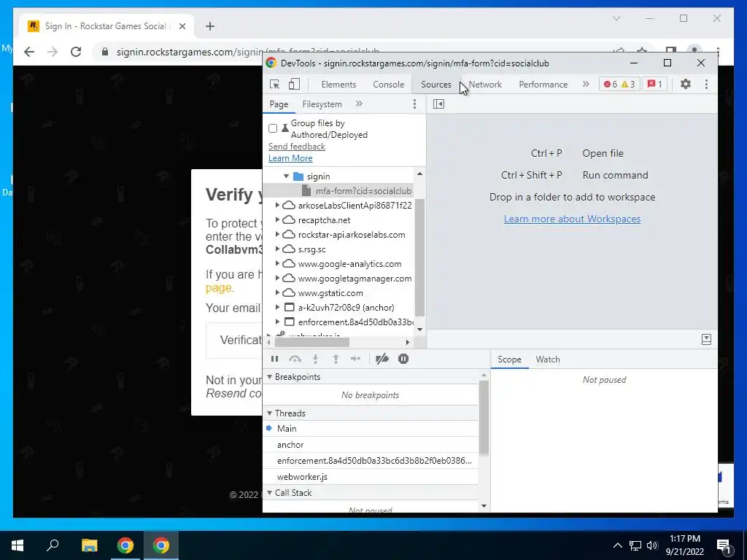Open the notification center icon
Image resolution: width=747 pixels, height=560 pixels.
click(724, 546)
